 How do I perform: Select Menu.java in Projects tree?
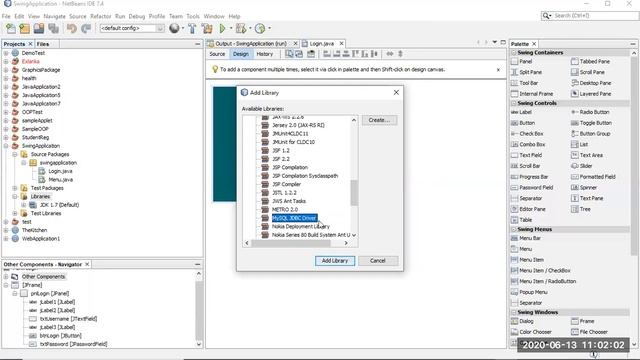(60, 180)
